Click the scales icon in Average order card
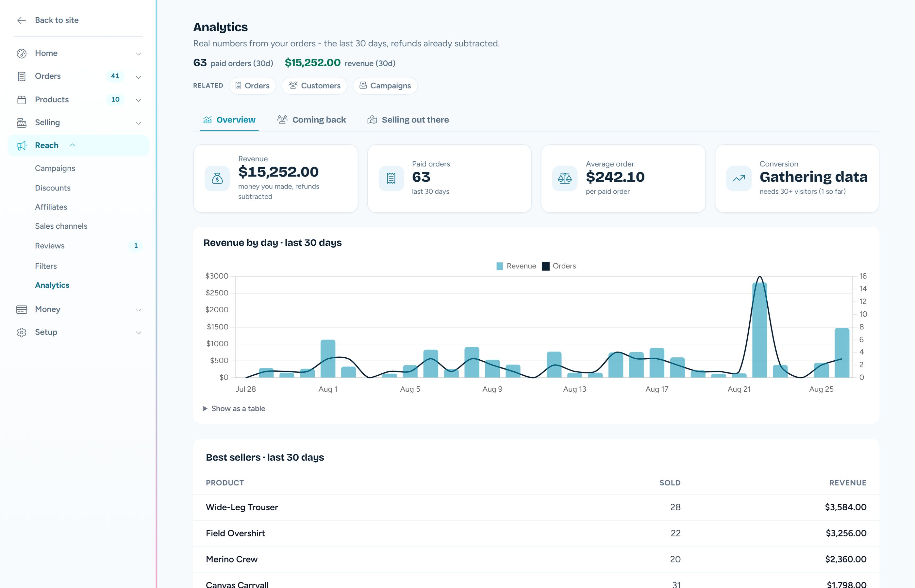The image size is (915, 588). 565,178
